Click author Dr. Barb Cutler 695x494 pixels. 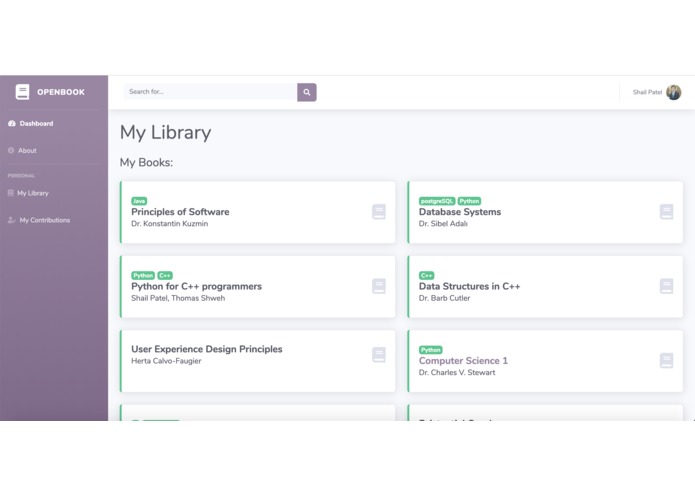[444, 298]
